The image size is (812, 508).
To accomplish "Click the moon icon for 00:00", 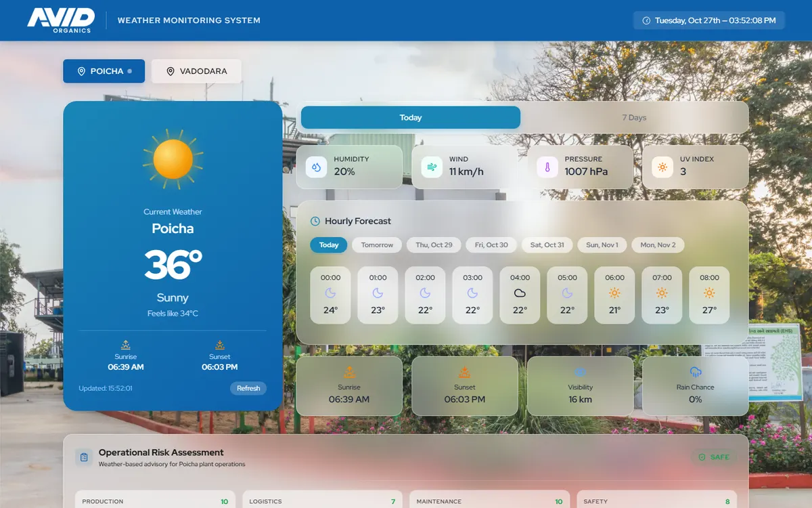I will pos(330,293).
